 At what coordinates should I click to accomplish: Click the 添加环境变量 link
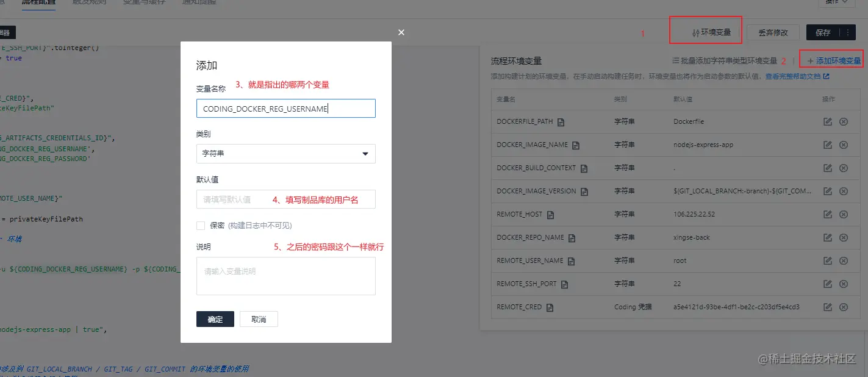click(834, 61)
